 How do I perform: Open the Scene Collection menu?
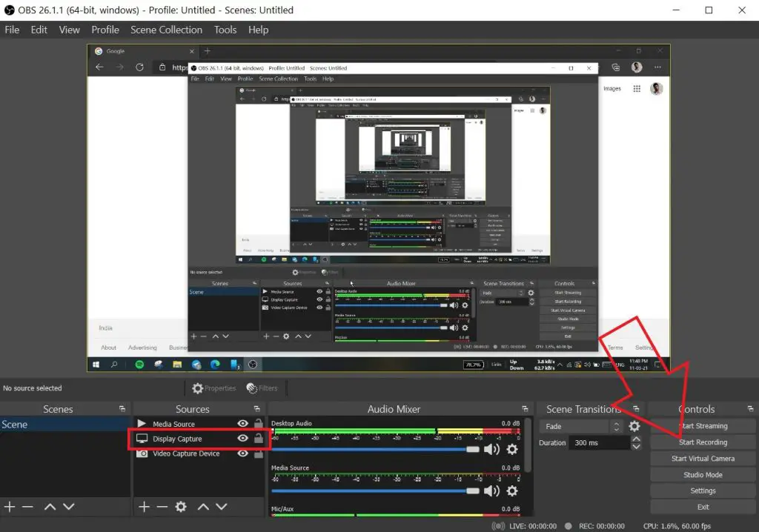click(x=166, y=30)
